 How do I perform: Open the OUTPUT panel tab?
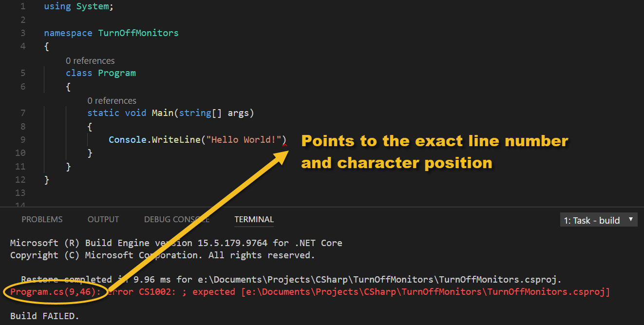103,219
